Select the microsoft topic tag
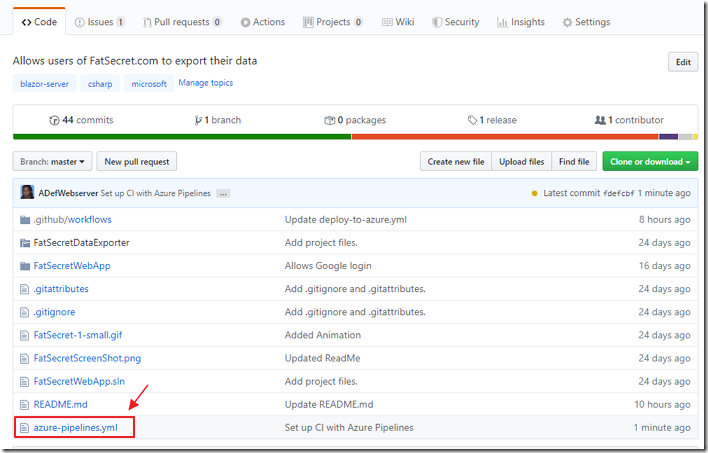The width and height of the screenshot is (708, 453). 149,84
